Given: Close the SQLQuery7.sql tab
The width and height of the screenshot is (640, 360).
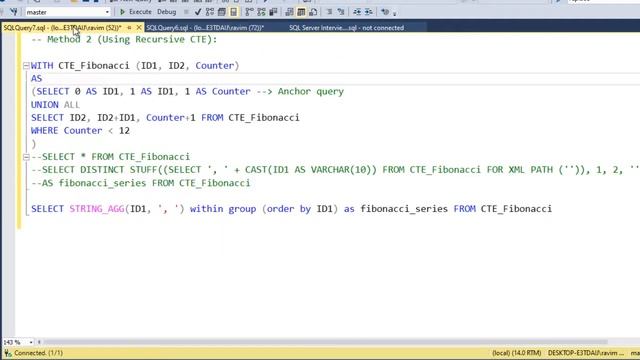Looking at the screenshot, I should (x=139, y=28).
